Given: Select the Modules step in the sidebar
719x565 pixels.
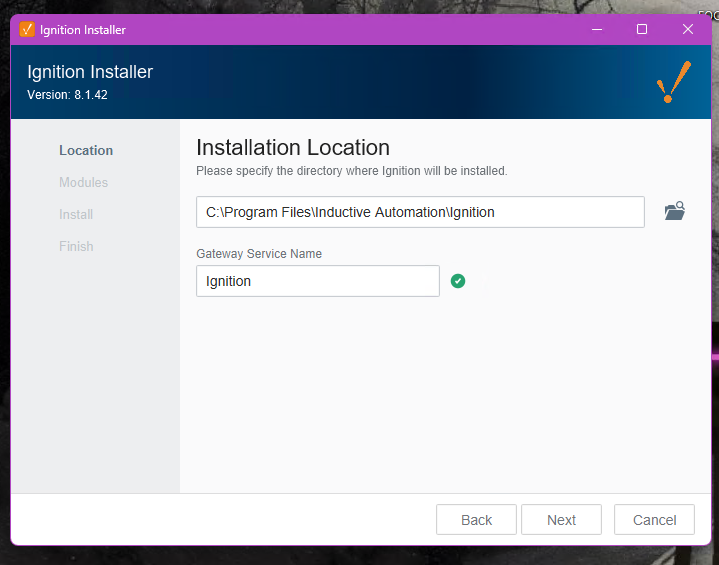Looking at the screenshot, I should pyautogui.click(x=83, y=183).
